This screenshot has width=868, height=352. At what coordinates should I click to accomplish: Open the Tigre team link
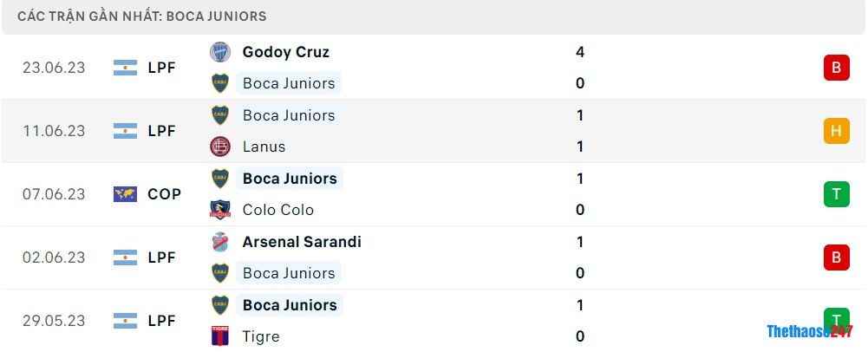point(261,336)
